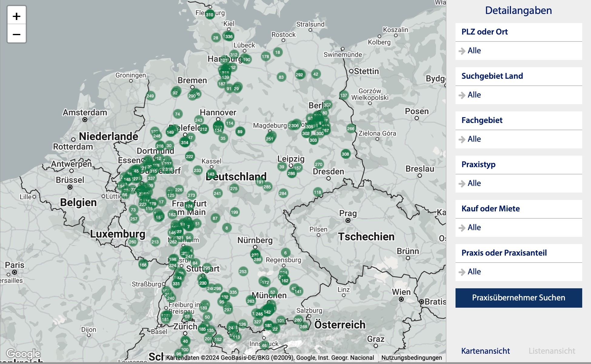Click the map zoom-in plus icon
This screenshot has width=591, height=364.
(17, 17)
